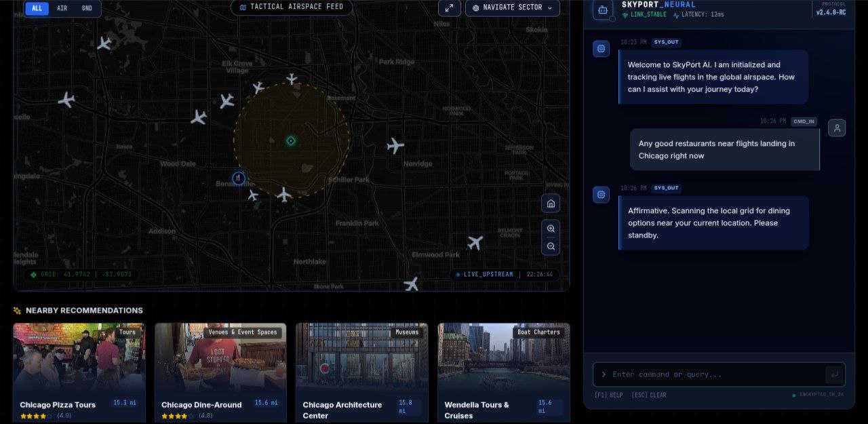Click the airplane at the circle's north edge

tap(292, 79)
